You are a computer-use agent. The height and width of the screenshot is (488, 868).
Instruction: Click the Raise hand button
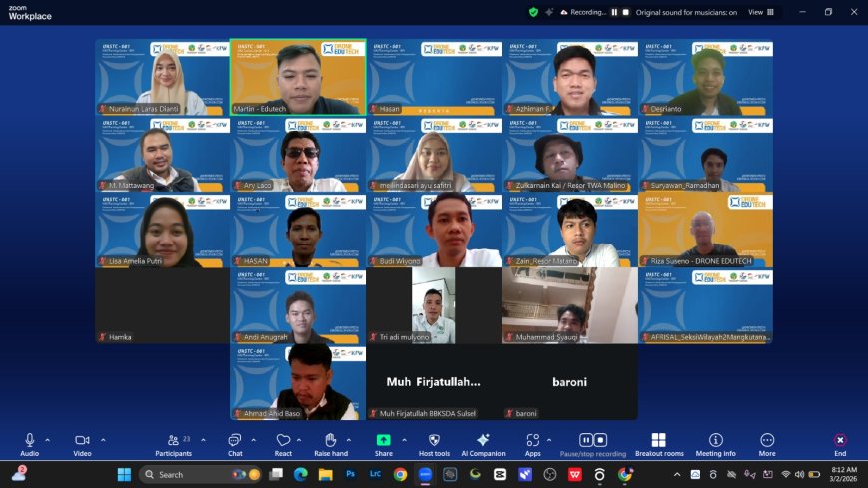pos(330,441)
